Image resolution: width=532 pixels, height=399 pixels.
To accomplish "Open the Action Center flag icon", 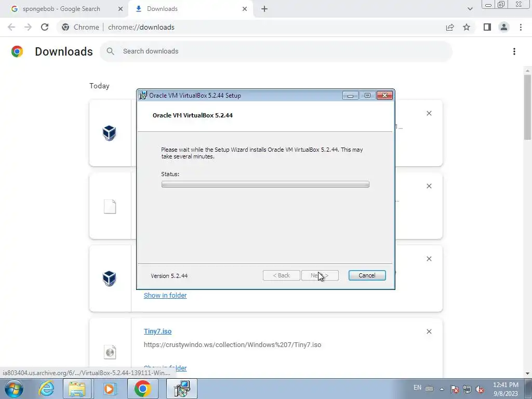I will pyautogui.click(x=455, y=389).
